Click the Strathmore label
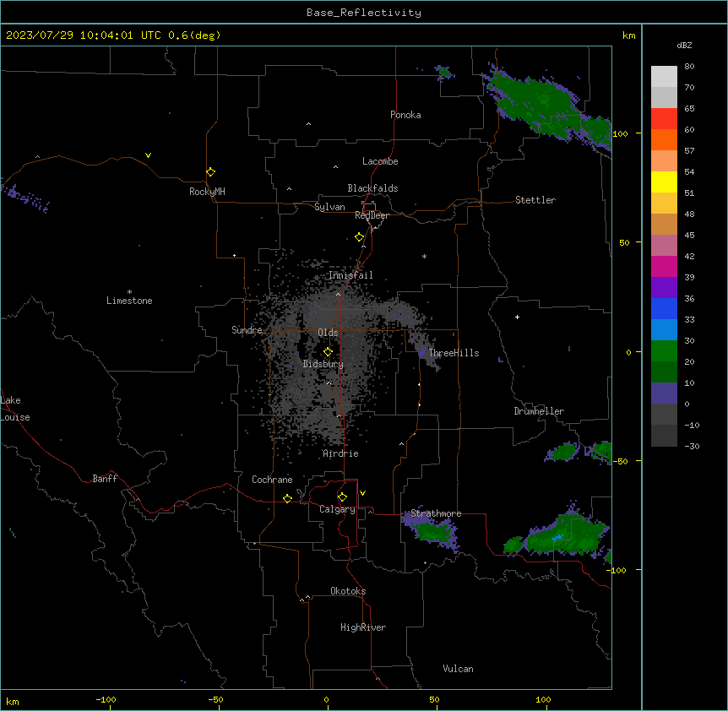The height and width of the screenshot is (711, 728). point(436,513)
